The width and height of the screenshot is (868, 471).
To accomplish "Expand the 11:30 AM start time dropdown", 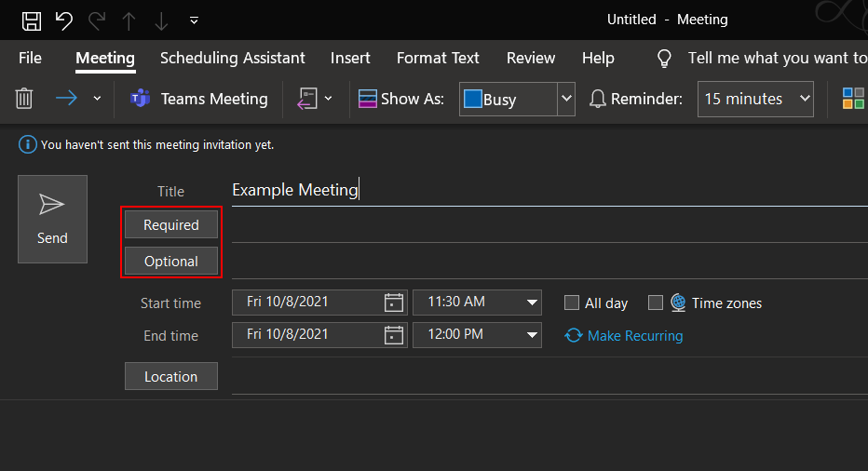I will [x=532, y=303].
